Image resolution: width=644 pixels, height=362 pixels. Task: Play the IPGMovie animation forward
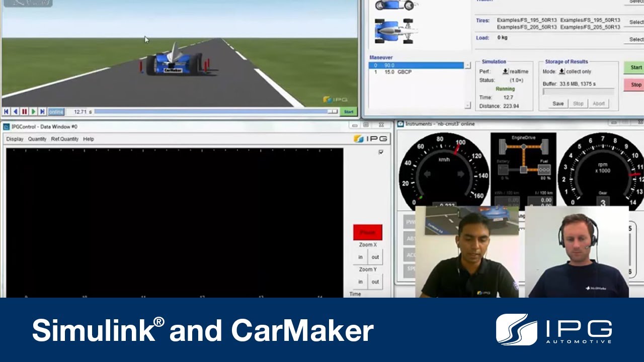coord(33,112)
